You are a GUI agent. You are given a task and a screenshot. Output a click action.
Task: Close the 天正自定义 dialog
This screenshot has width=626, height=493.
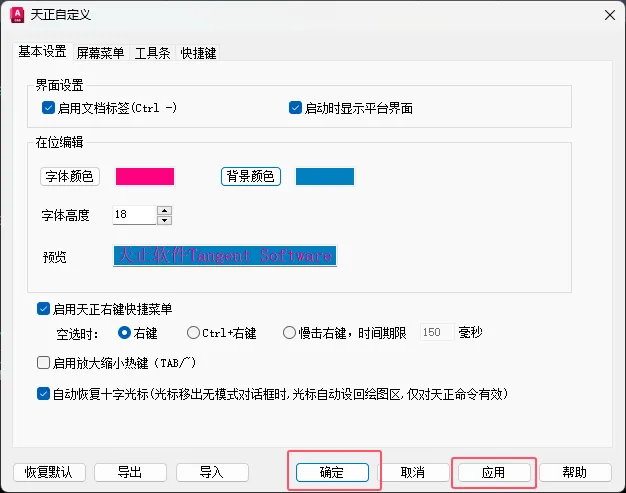(x=610, y=16)
